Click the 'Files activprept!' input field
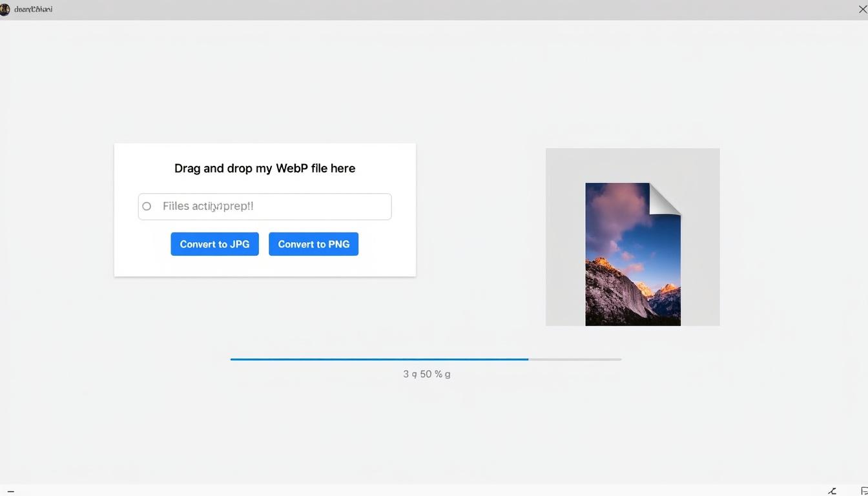The height and width of the screenshot is (496, 868). coord(264,206)
